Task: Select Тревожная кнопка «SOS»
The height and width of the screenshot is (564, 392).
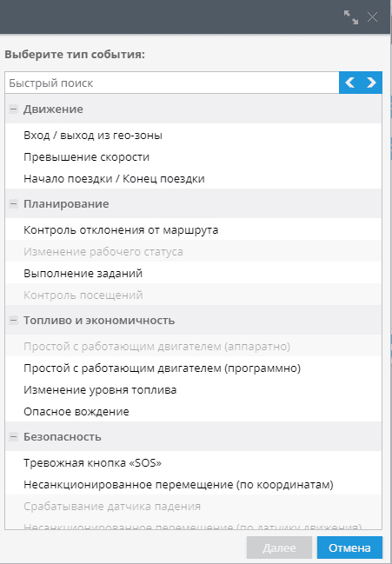Action: tap(193, 463)
